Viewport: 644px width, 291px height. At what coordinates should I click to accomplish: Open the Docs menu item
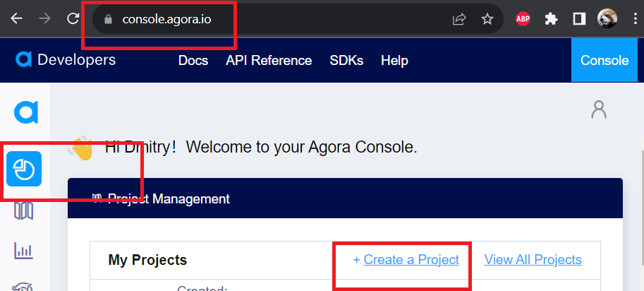tap(193, 61)
